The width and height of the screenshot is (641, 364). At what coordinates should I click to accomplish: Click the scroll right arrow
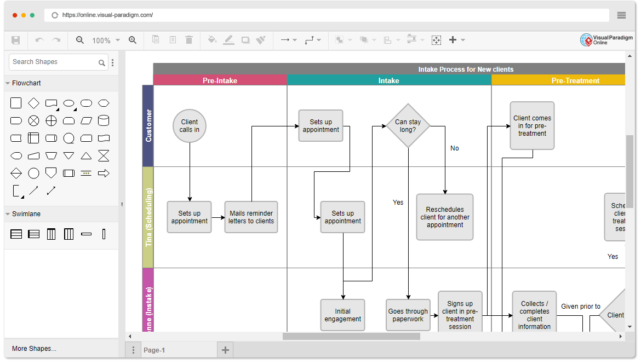coord(621,336)
